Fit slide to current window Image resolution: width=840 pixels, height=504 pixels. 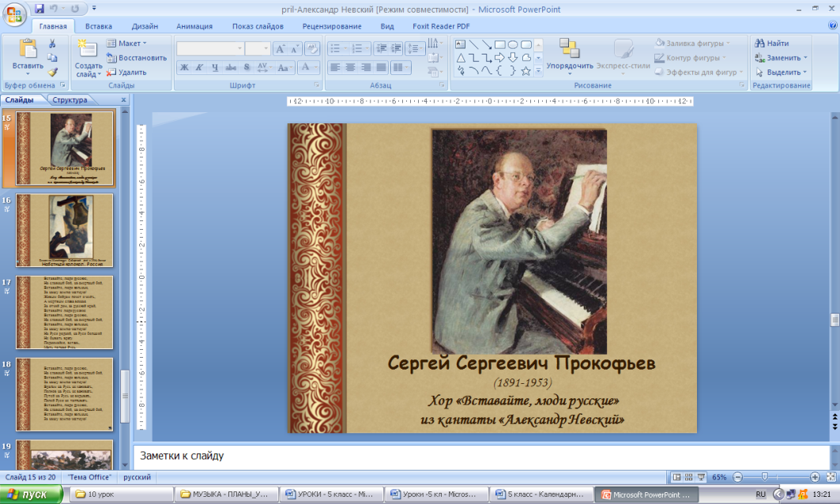(x=831, y=477)
